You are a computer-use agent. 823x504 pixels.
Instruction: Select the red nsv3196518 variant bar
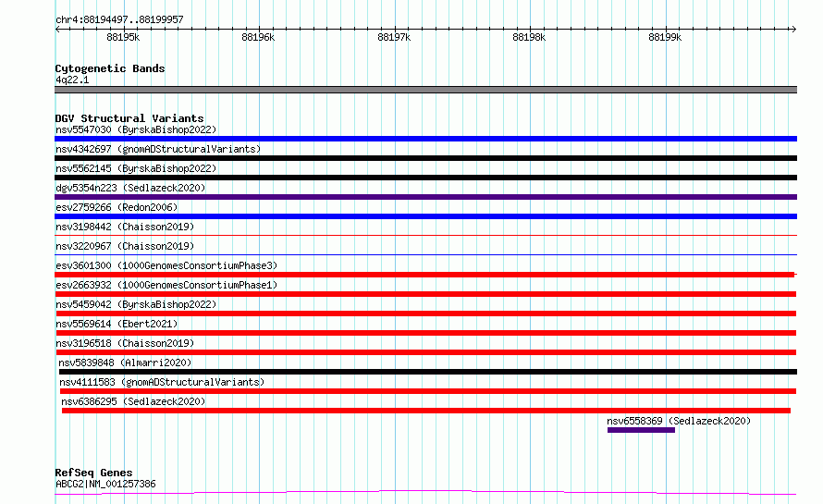(x=426, y=352)
